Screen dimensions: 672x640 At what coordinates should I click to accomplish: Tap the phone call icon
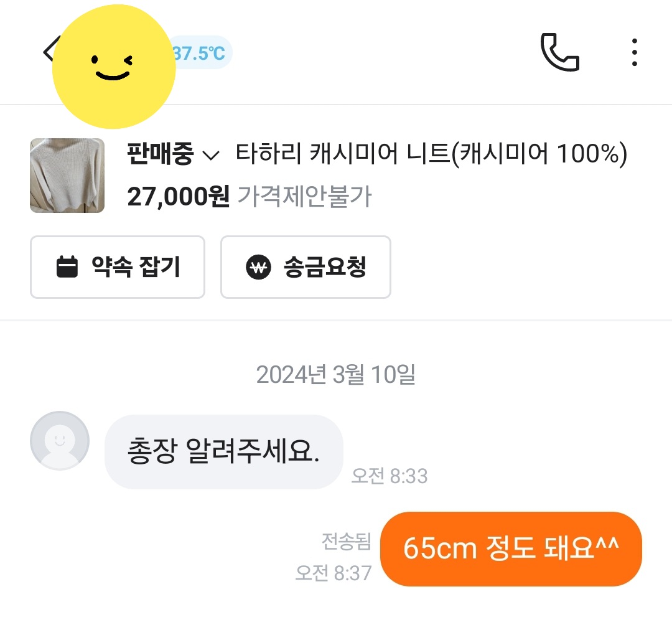(x=559, y=53)
